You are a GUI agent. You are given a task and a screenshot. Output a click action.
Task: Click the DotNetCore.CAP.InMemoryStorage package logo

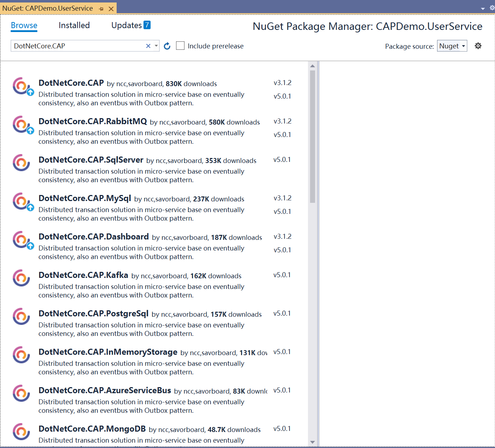pyautogui.click(x=21, y=355)
